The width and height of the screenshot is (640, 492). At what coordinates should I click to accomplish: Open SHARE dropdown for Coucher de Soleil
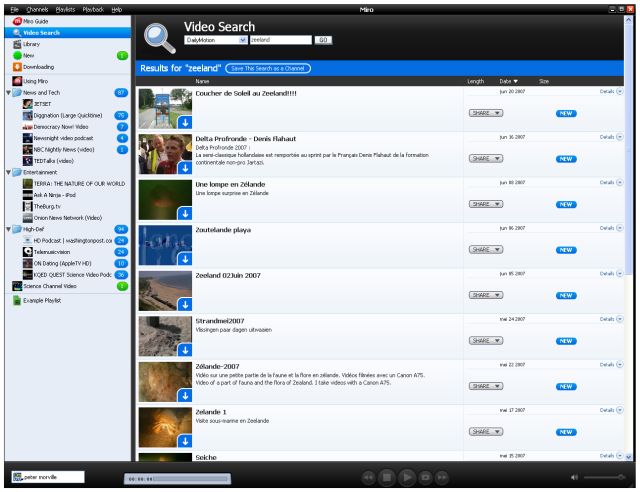pos(486,113)
